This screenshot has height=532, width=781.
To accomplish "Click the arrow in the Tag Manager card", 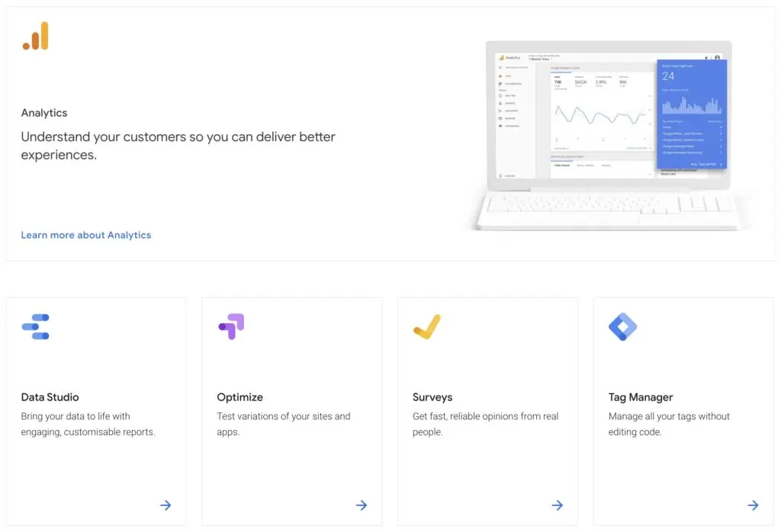I will click(753, 505).
